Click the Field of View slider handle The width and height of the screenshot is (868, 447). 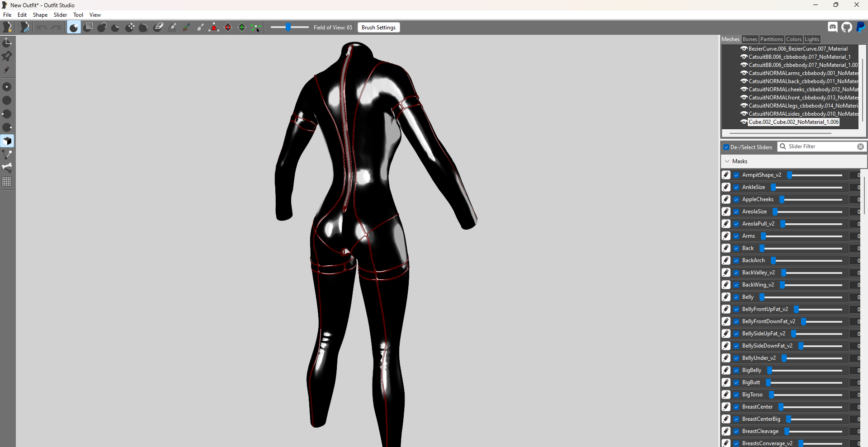pyautogui.click(x=288, y=28)
